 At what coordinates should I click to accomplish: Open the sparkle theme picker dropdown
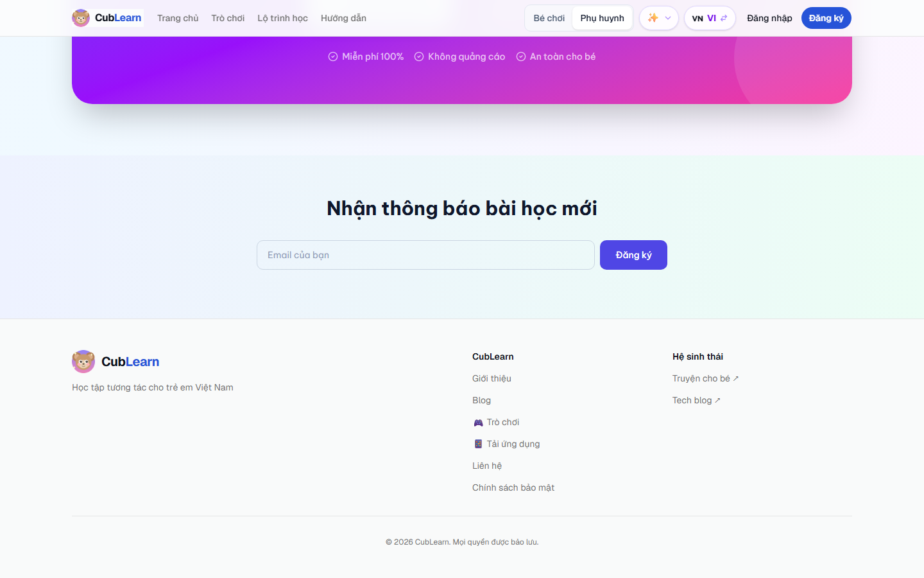(659, 18)
